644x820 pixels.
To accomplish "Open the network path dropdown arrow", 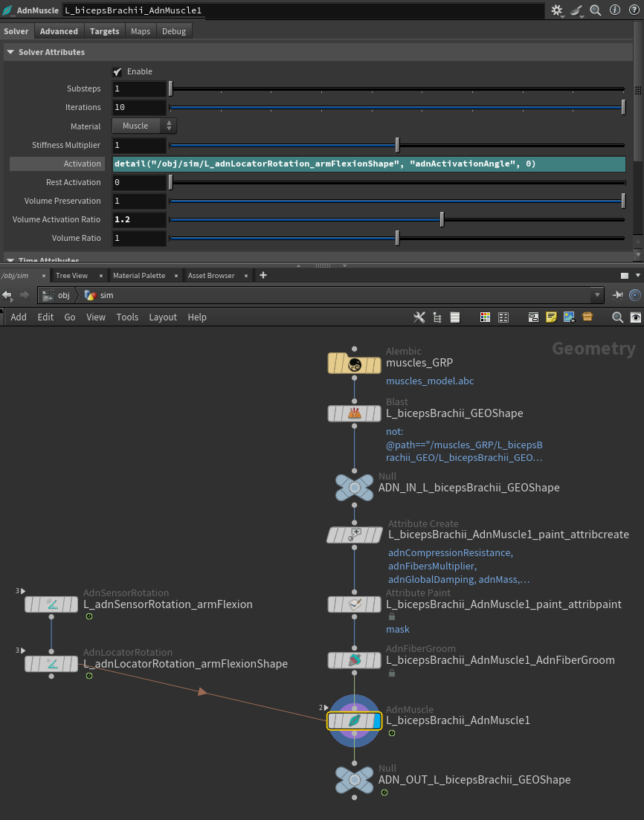I will click(x=597, y=295).
